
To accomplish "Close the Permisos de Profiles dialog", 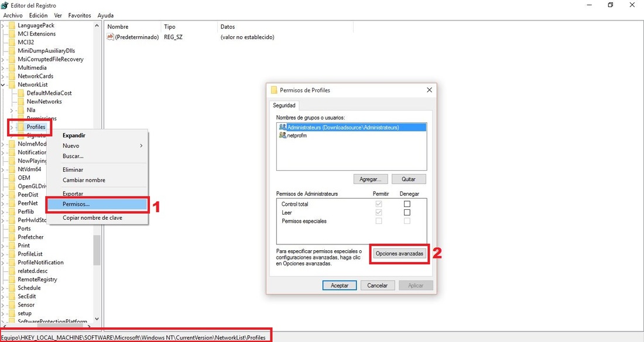I will click(x=429, y=90).
